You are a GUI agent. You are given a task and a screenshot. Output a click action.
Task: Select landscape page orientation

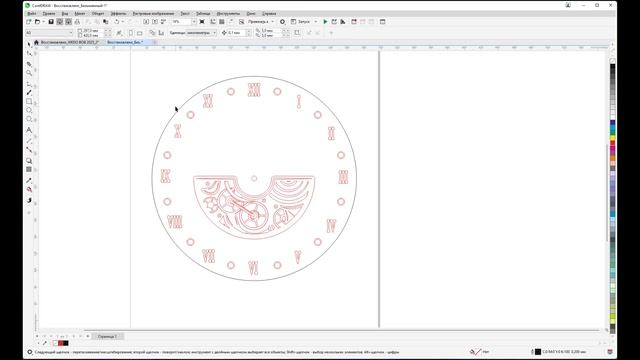tap(140, 33)
